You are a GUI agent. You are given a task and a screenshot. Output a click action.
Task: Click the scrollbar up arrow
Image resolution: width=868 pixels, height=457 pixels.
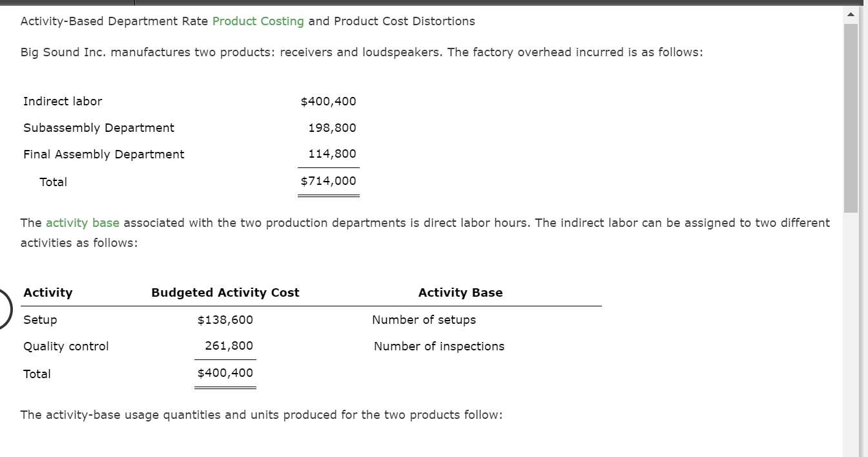point(850,13)
